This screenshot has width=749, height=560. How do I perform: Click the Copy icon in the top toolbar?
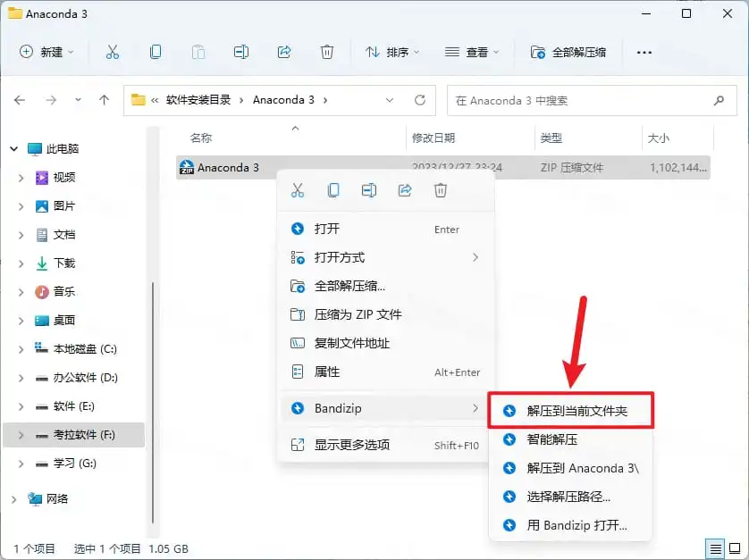point(156,52)
